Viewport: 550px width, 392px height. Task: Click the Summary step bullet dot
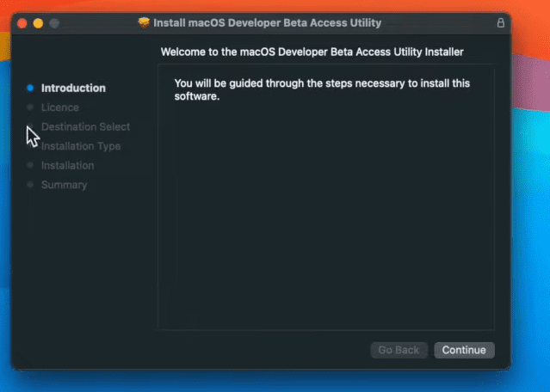[30, 184]
